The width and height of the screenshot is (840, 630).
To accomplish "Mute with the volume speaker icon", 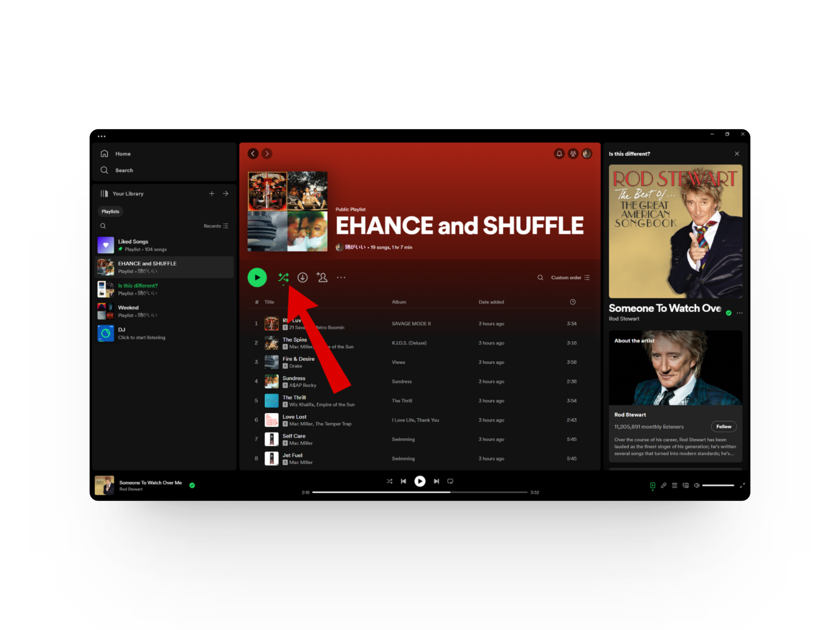I will (x=696, y=485).
